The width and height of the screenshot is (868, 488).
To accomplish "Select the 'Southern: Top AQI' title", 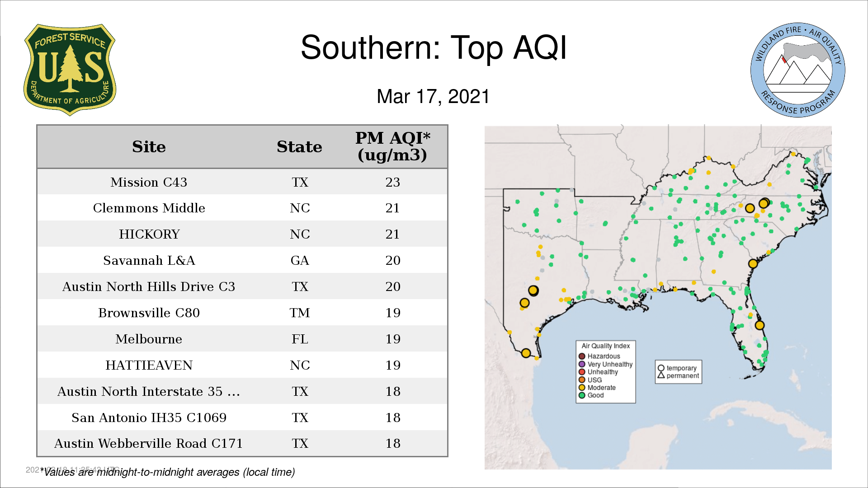I will pyautogui.click(x=434, y=47).
